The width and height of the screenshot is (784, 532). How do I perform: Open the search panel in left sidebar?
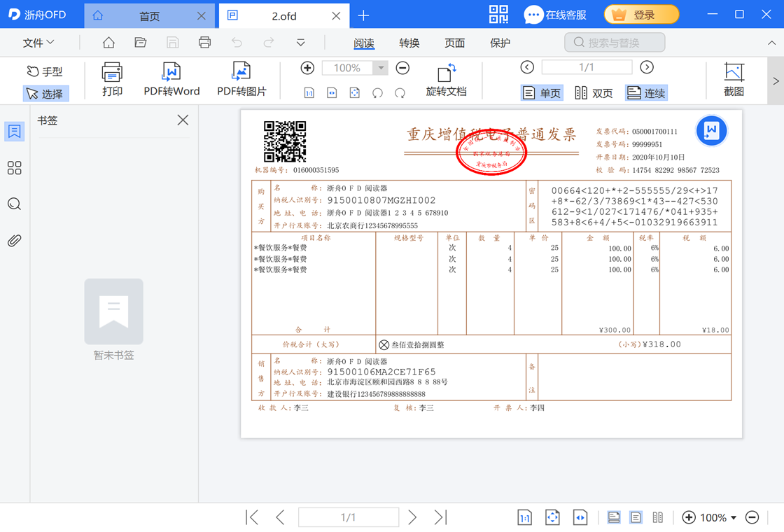14,204
